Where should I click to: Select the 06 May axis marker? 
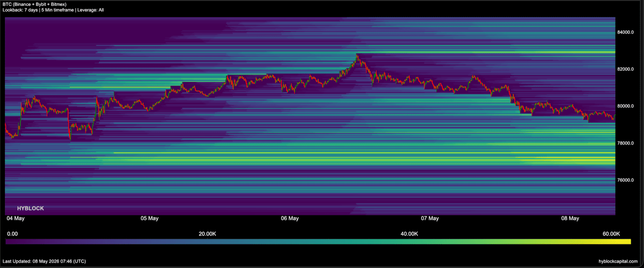[x=290, y=219]
